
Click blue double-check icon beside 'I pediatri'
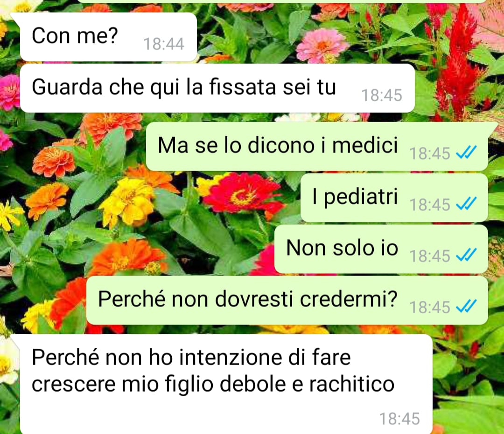[466, 204]
